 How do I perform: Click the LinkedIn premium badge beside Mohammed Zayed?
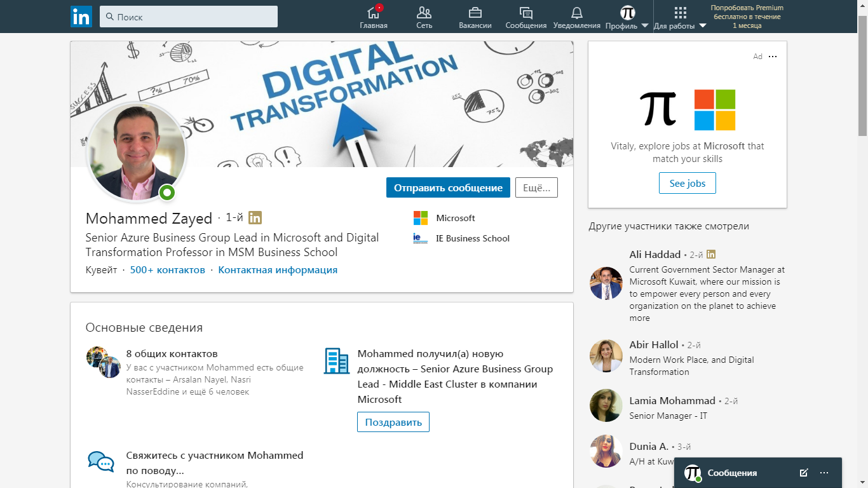point(255,218)
